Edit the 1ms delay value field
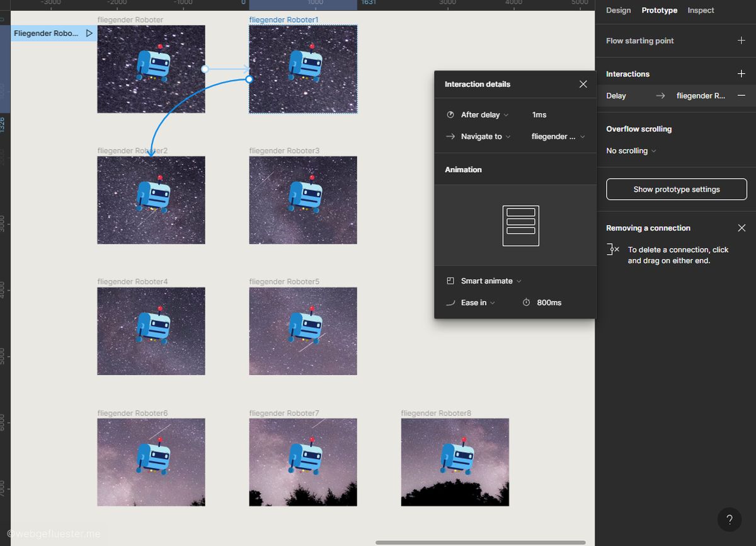 tap(539, 115)
